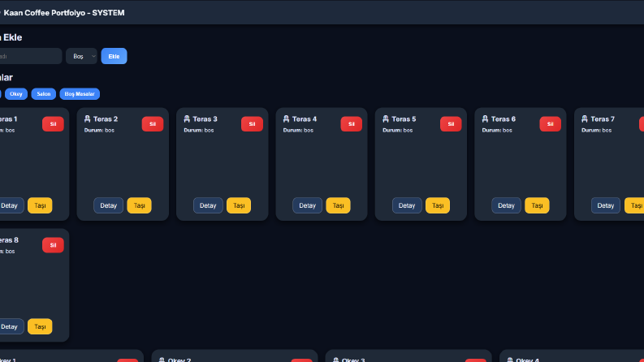The height and width of the screenshot is (362, 644).
Task: Move Teras 6 with Taşı button
Action: tap(537, 205)
